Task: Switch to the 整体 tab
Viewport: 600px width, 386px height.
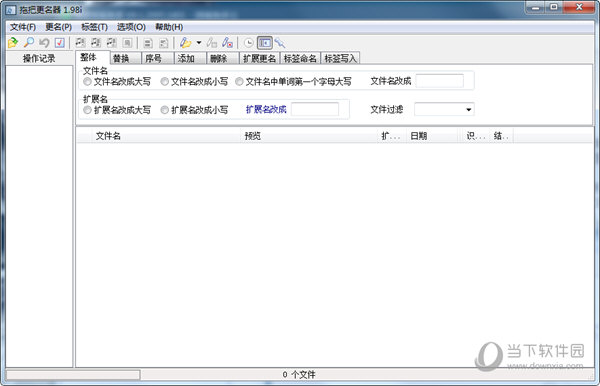Action: (x=93, y=57)
